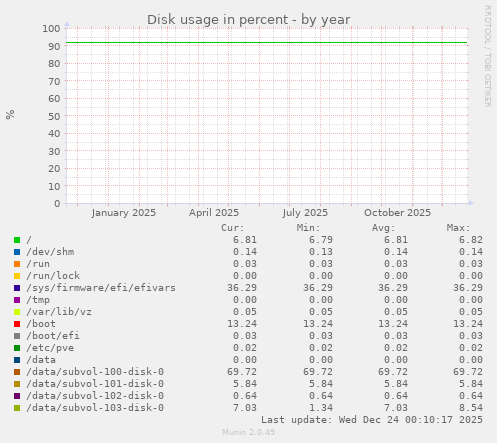Click the % y-axis unit label
Screen dimensions: 497x443
10,115
